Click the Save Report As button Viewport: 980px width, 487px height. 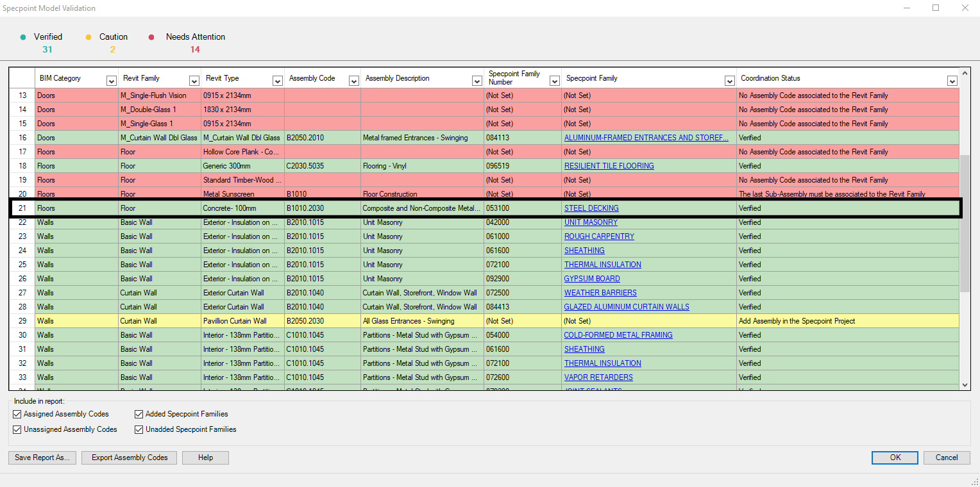42,458
